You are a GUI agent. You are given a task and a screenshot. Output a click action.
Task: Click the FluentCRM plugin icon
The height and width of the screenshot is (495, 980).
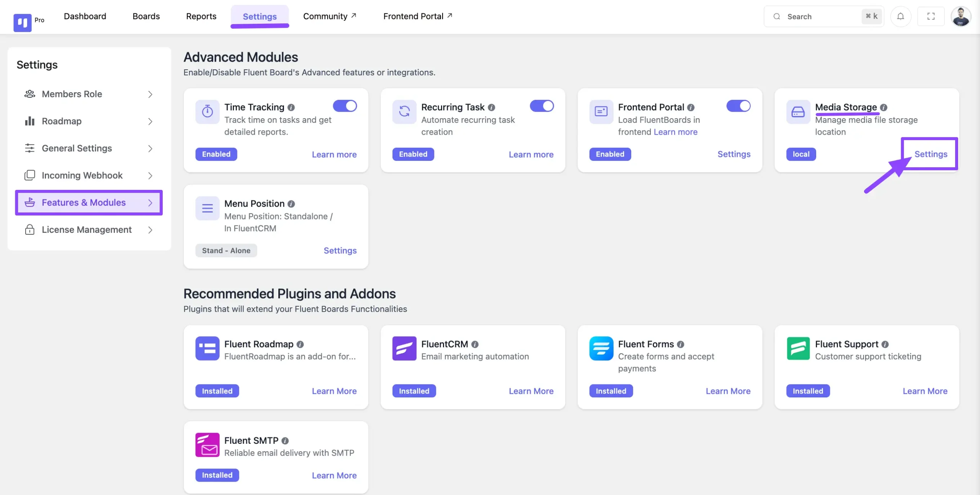tap(404, 348)
